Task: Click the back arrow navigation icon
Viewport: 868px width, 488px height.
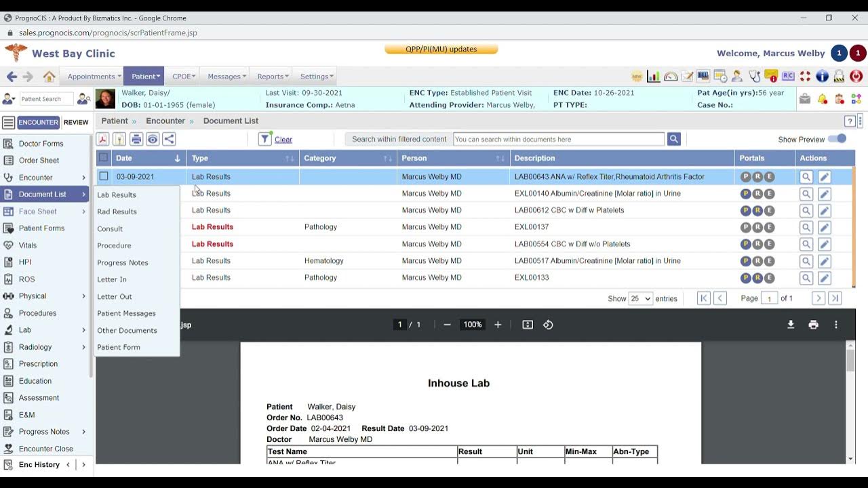Action: (x=12, y=77)
